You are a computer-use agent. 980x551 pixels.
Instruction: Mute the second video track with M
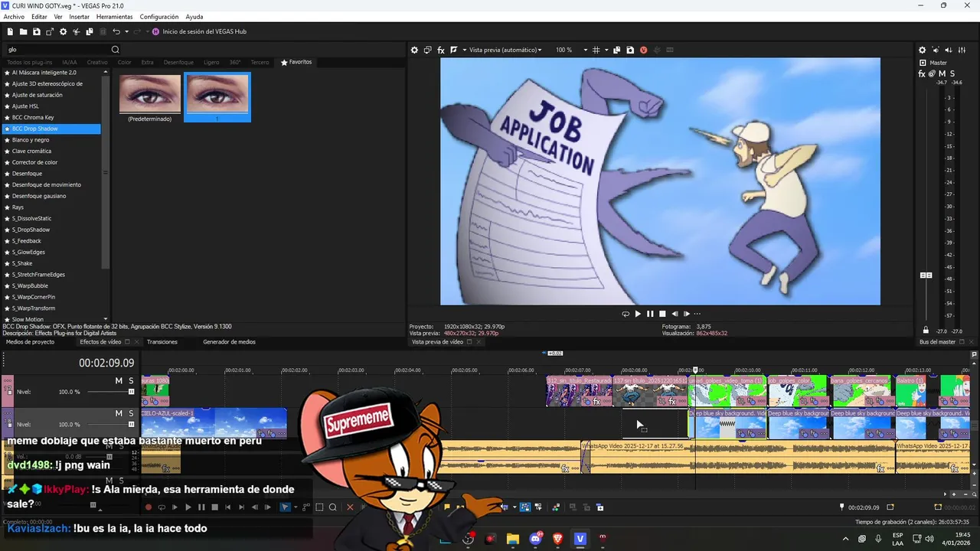click(x=119, y=413)
